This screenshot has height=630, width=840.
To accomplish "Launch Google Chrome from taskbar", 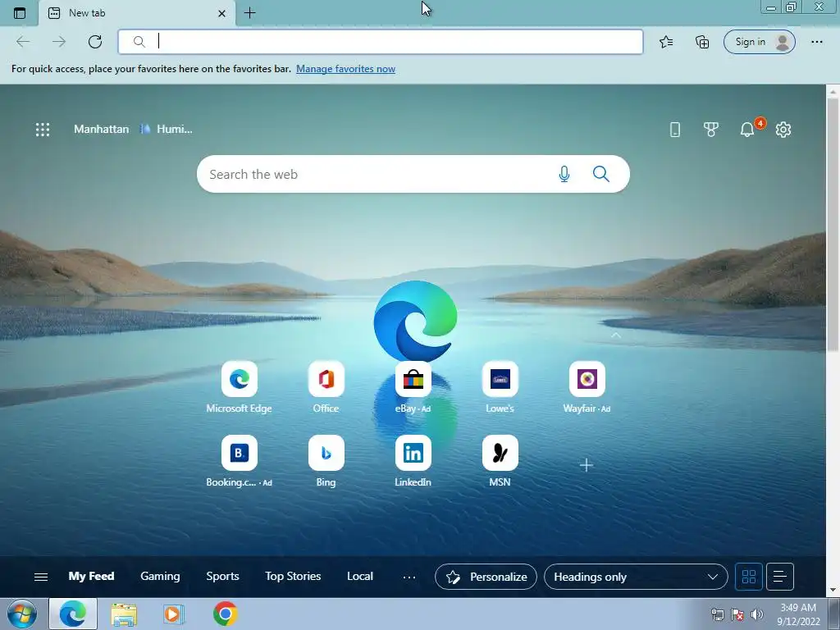I will click(x=225, y=614).
